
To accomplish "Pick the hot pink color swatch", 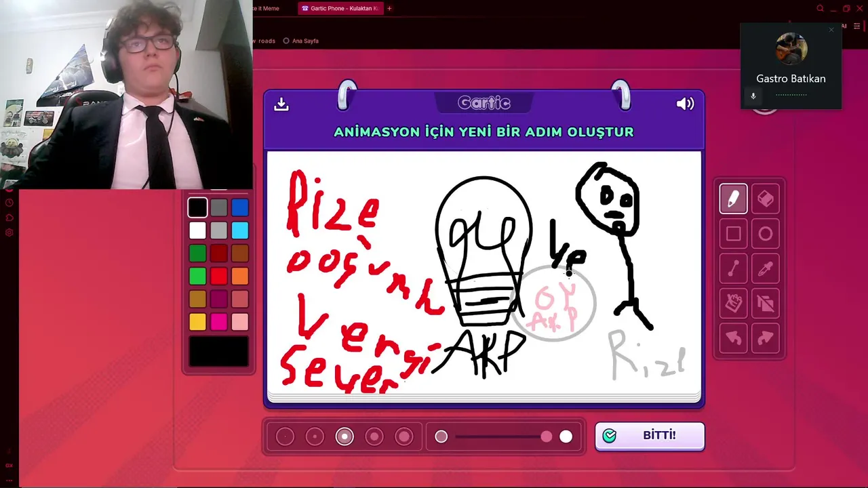I will pyautogui.click(x=218, y=322).
